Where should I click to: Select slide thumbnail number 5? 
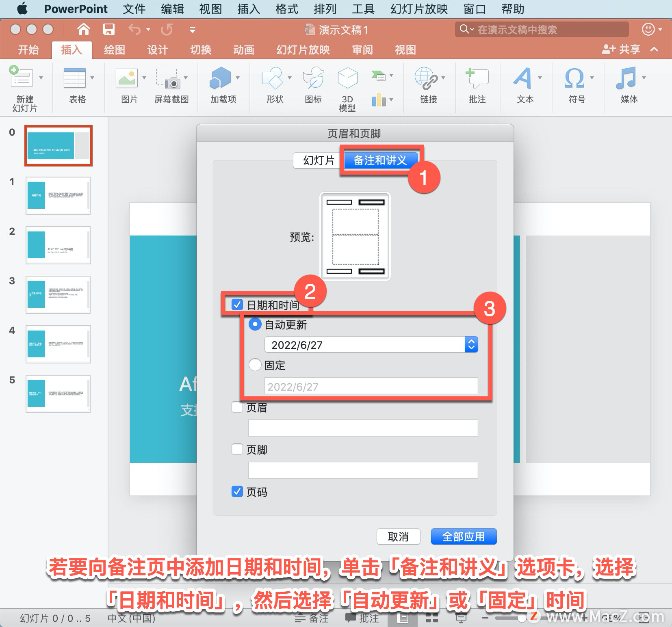tap(58, 394)
